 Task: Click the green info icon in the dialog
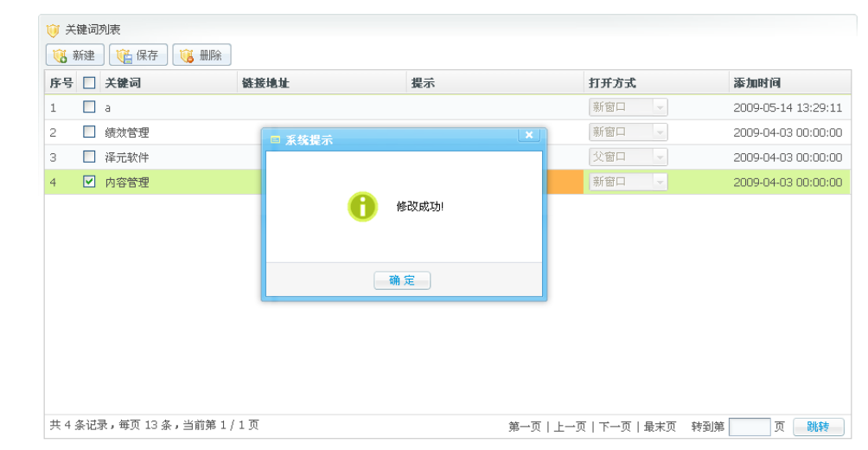362,207
